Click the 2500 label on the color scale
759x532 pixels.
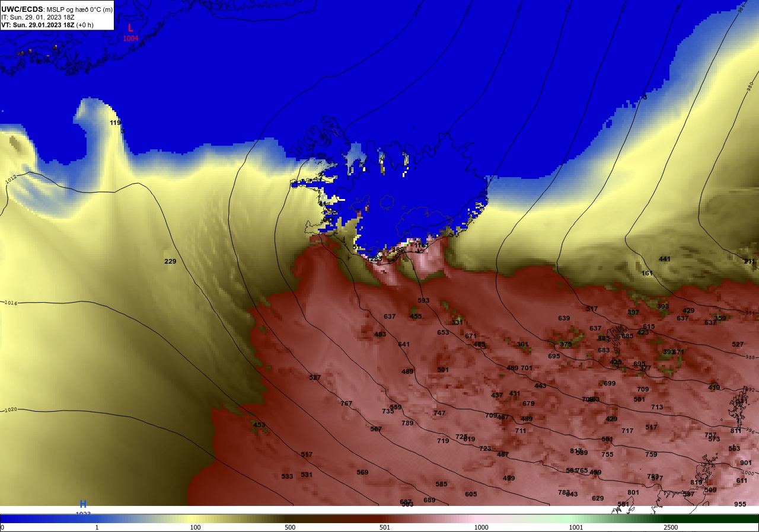click(671, 527)
